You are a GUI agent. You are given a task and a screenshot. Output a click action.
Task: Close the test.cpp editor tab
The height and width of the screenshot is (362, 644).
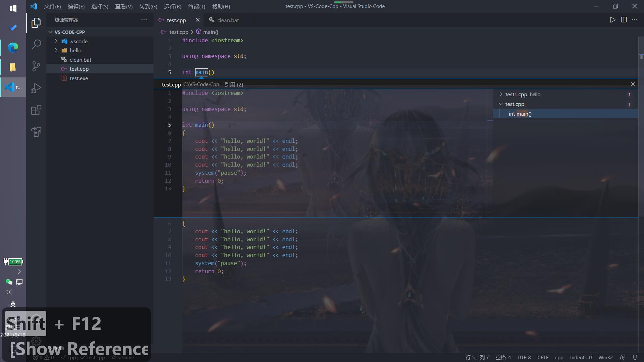click(198, 20)
